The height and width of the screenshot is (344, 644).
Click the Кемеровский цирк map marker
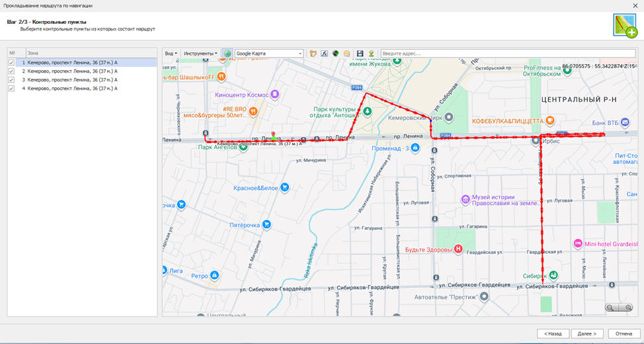450,118
